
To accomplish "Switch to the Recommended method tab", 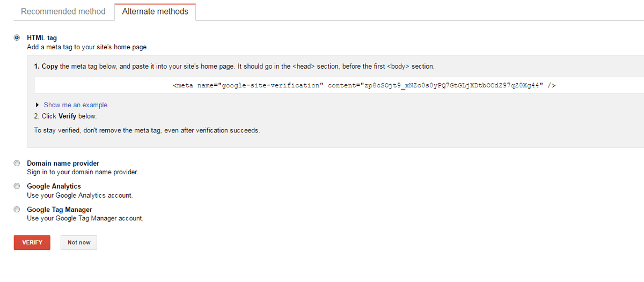I will (x=63, y=11).
